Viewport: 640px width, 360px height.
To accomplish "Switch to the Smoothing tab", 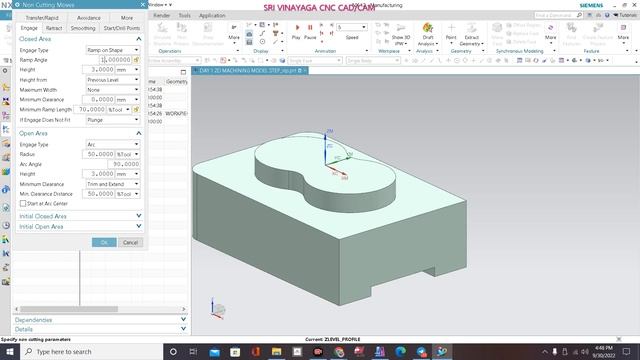I will pos(83,28).
